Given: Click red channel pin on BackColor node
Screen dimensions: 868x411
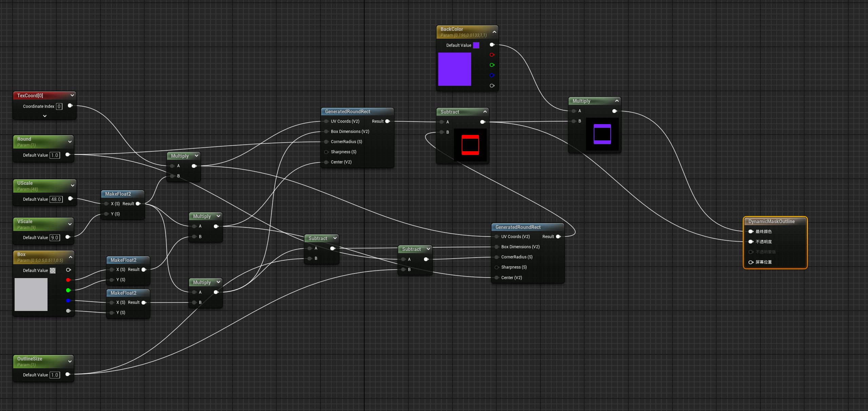Looking at the screenshot, I should (492, 55).
